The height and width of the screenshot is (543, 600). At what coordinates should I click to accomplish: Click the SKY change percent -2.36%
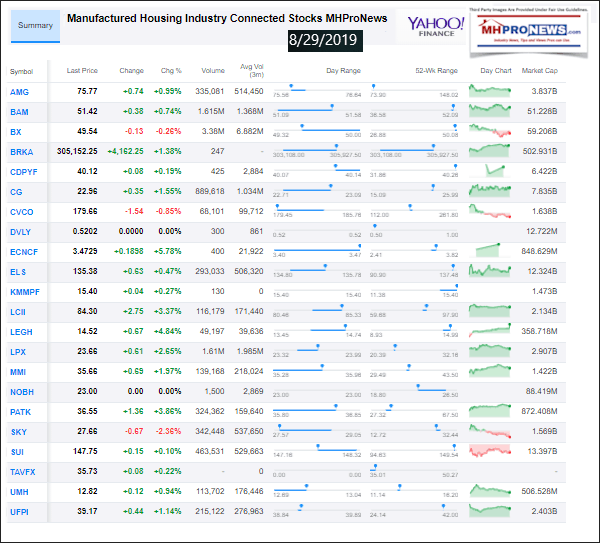click(168, 431)
